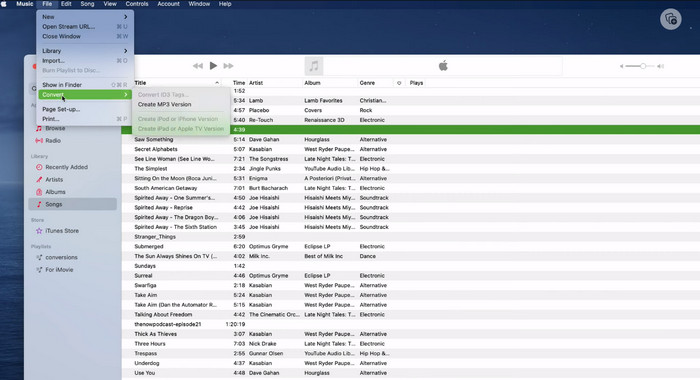This screenshot has height=380, width=700.
Task: Expand the New submenu in File menu
Action: (x=85, y=17)
